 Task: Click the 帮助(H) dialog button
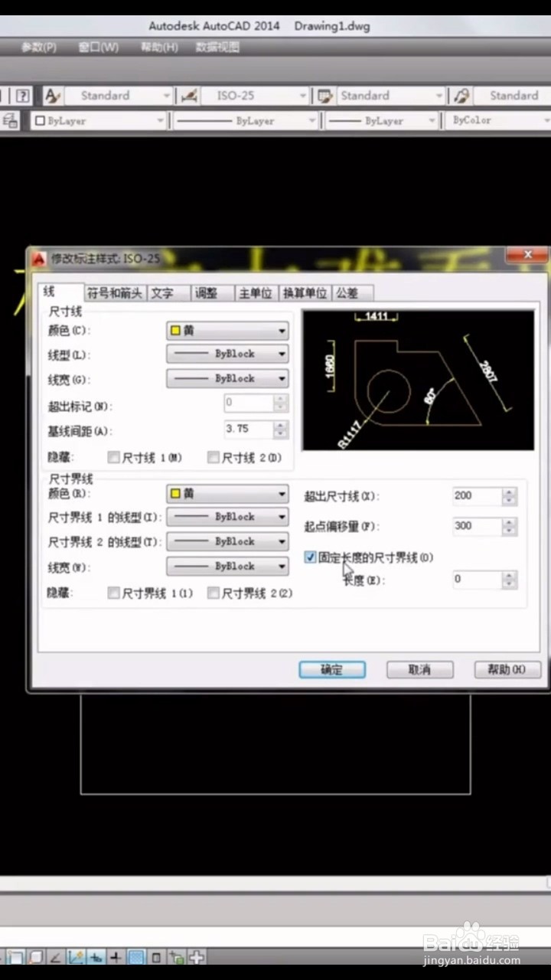507,669
